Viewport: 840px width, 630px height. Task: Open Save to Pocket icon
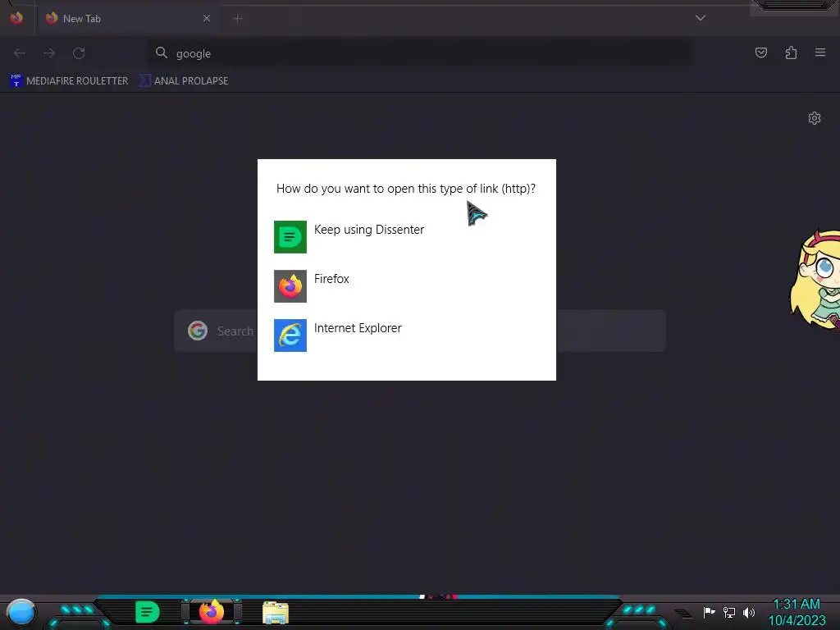click(760, 52)
